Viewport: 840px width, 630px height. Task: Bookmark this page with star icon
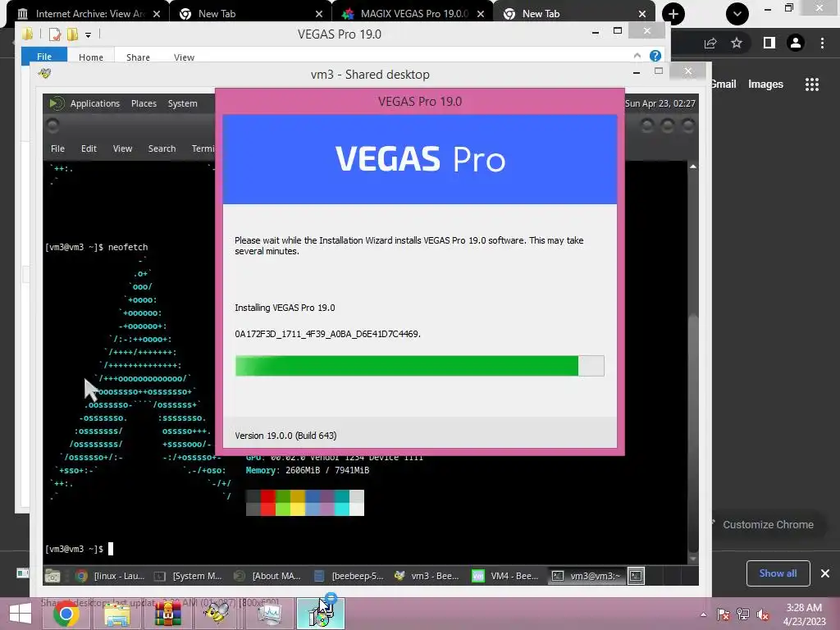coord(737,43)
